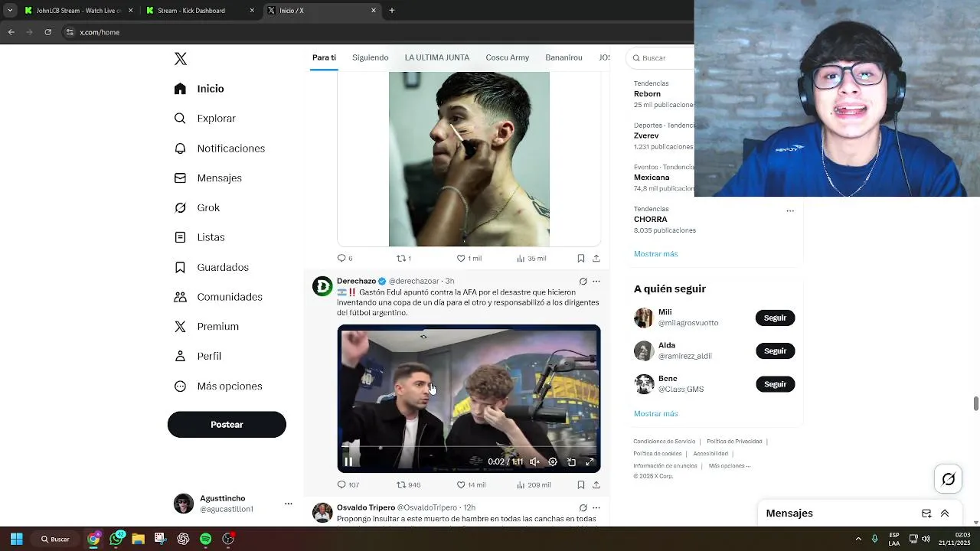Image resolution: width=980 pixels, height=551 pixels.
Task: Compose new message in Mensajes drawer
Action: click(926, 514)
